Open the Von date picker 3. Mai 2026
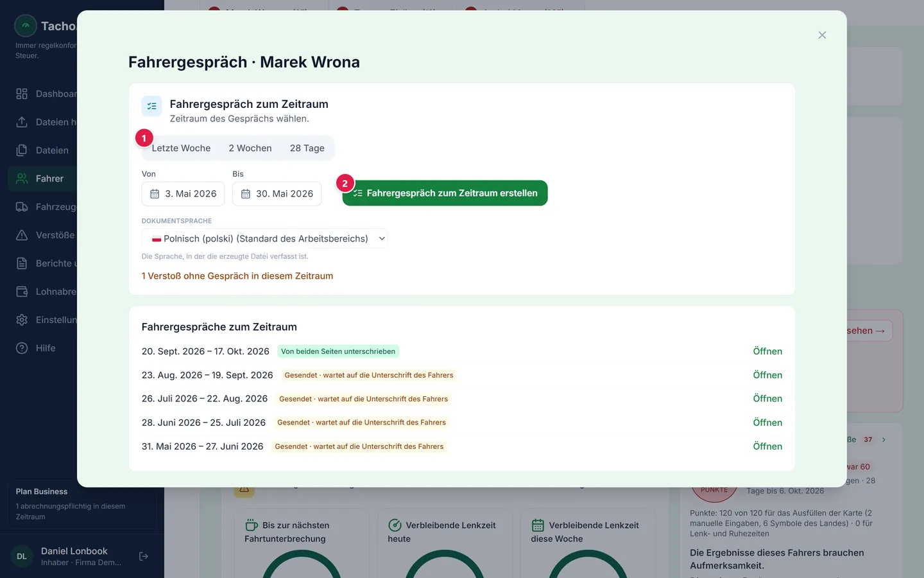Screen dimensions: 924x578 pyautogui.click(x=183, y=194)
